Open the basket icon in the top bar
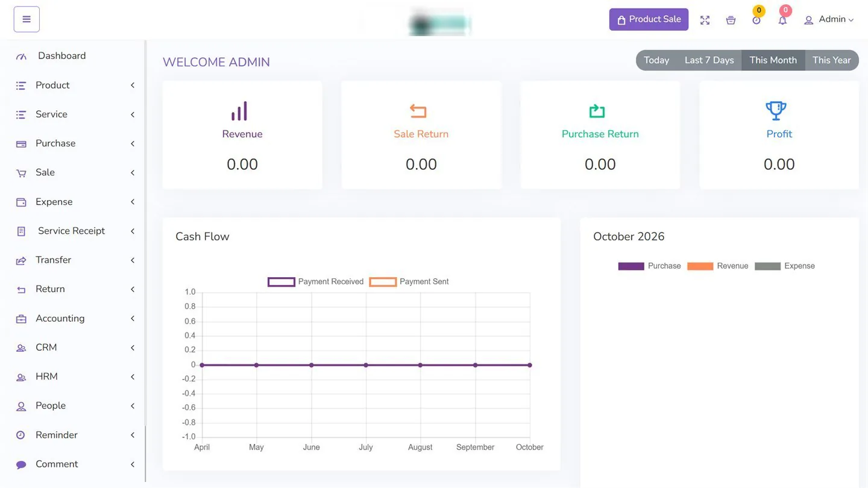868x488 pixels. pyautogui.click(x=731, y=20)
